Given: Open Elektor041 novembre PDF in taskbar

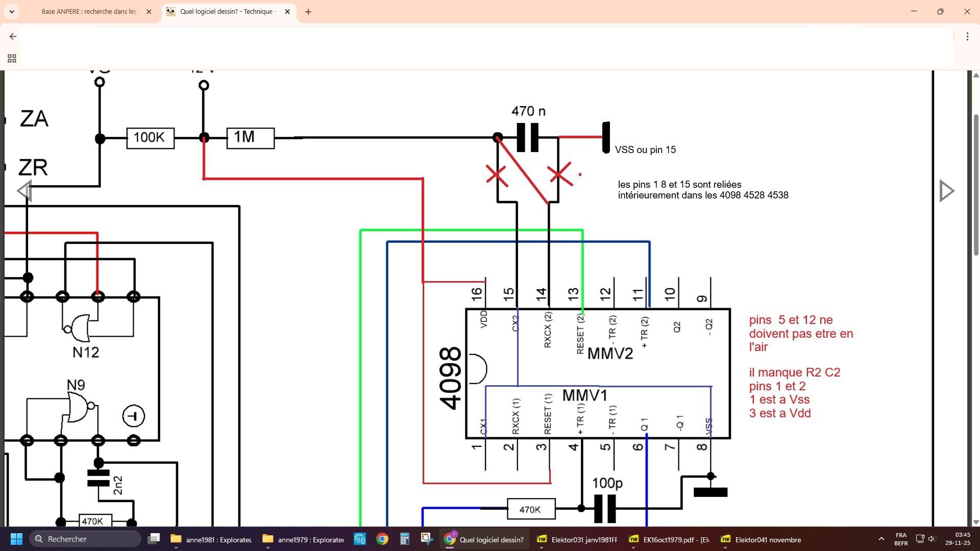Looking at the screenshot, I should [x=761, y=540].
